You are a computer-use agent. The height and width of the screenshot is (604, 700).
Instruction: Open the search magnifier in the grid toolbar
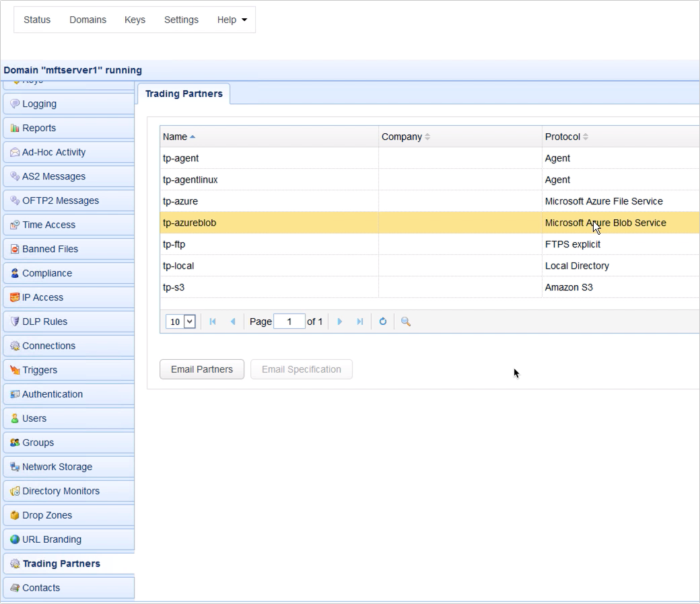(403, 322)
